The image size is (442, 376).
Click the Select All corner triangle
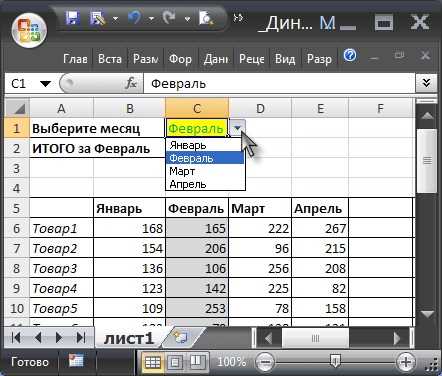point(17,108)
